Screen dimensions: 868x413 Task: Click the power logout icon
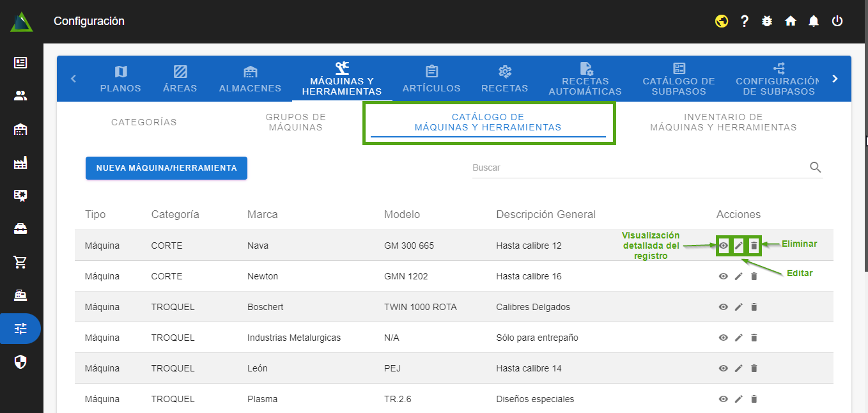(x=837, y=21)
